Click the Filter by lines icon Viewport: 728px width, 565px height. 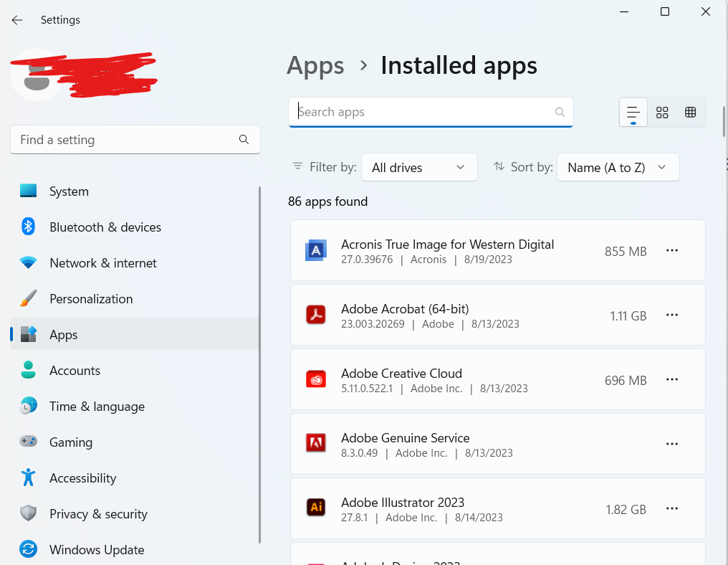click(x=297, y=166)
